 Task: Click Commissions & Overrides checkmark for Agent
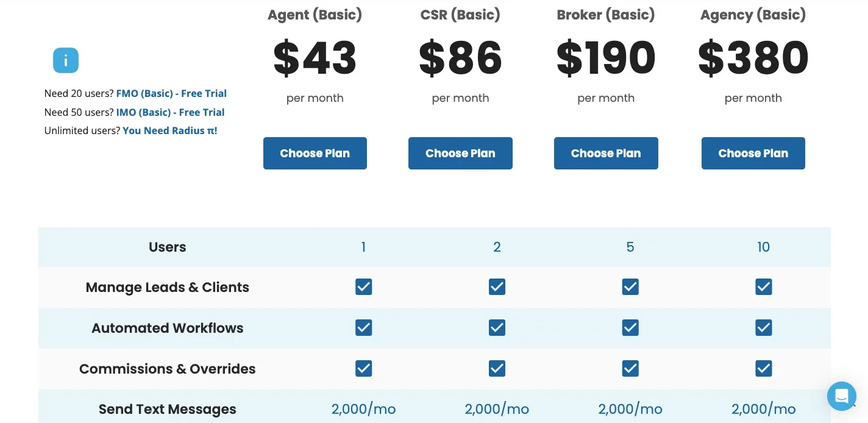364,369
